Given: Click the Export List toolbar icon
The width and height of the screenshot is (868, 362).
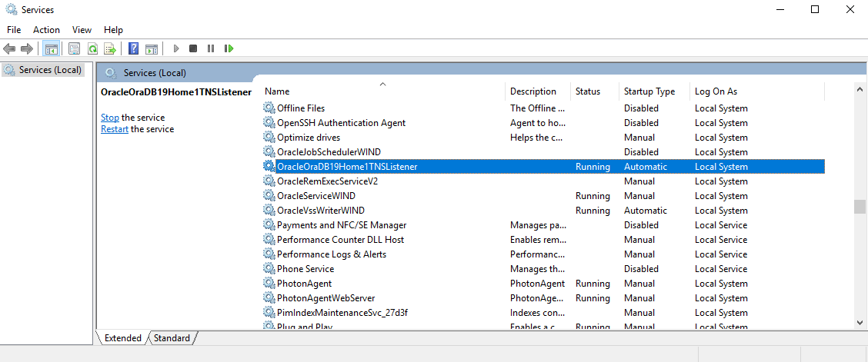Looking at the screenshot, I should pos(110,48).
